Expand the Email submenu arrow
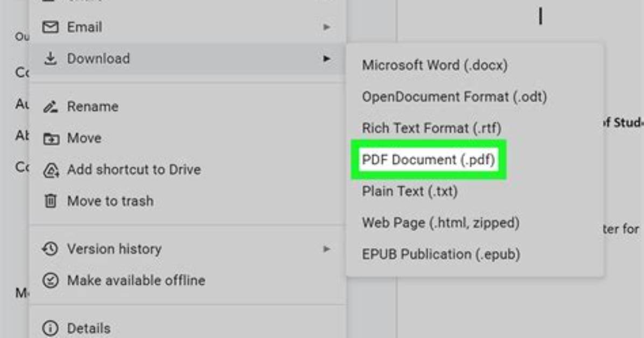The height and width of the screenshot is (338, 644). [326, 27]
